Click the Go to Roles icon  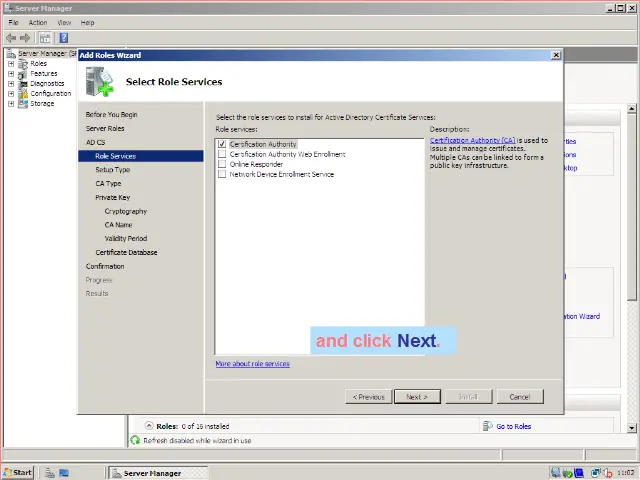pyautogui.click(x=487, y=426)
